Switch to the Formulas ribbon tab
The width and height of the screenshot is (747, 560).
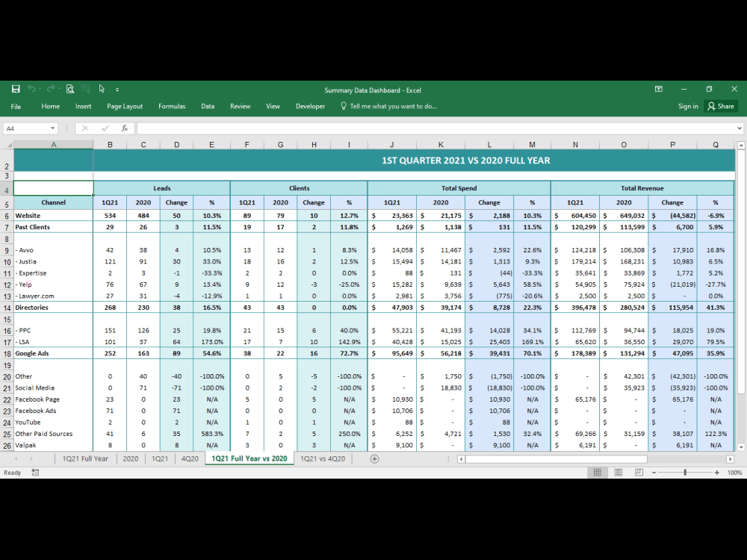pos(172,106)
